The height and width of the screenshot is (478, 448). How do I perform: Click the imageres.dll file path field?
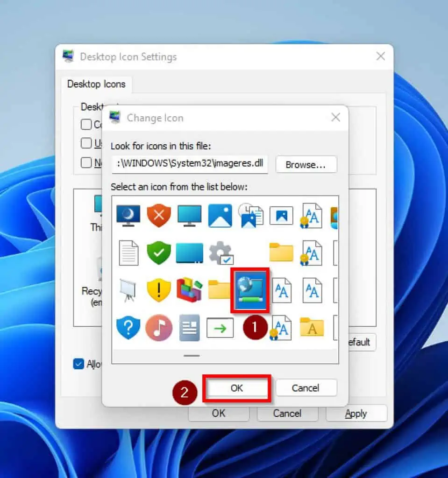click(x=189, y=164)
